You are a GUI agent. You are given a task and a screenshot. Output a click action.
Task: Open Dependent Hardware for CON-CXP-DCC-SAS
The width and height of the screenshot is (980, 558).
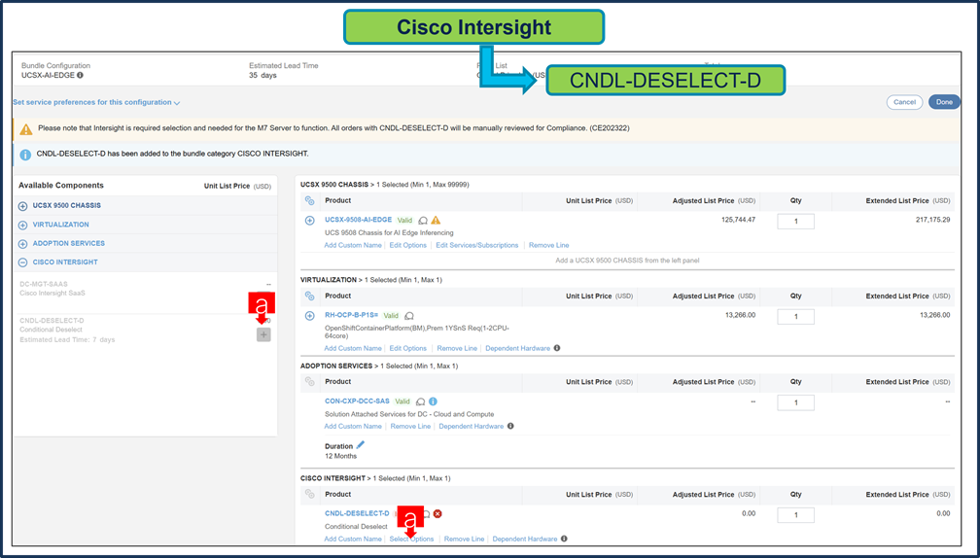click(x=472, y=427)
